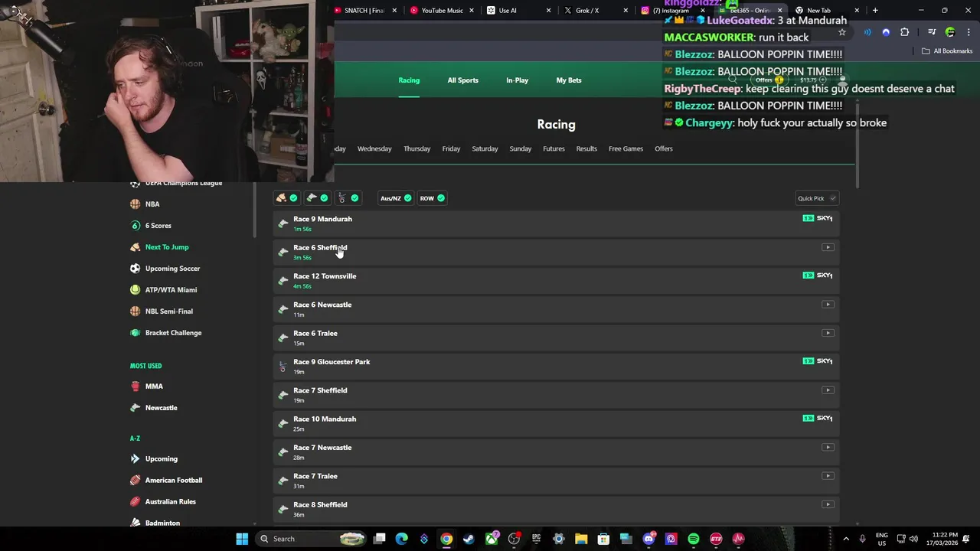This screenshot has height=551, width=980.
Task: Click the taskbar Search box
Action: coord(310,539)
